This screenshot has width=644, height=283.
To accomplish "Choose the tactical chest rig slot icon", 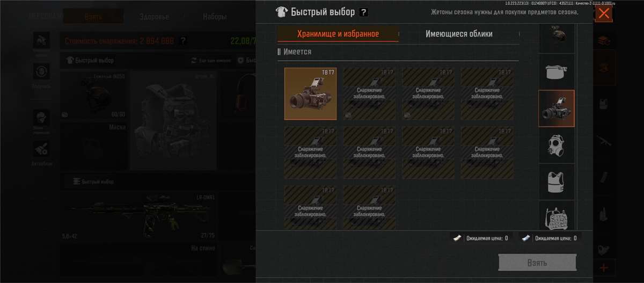I will [557, 216].
